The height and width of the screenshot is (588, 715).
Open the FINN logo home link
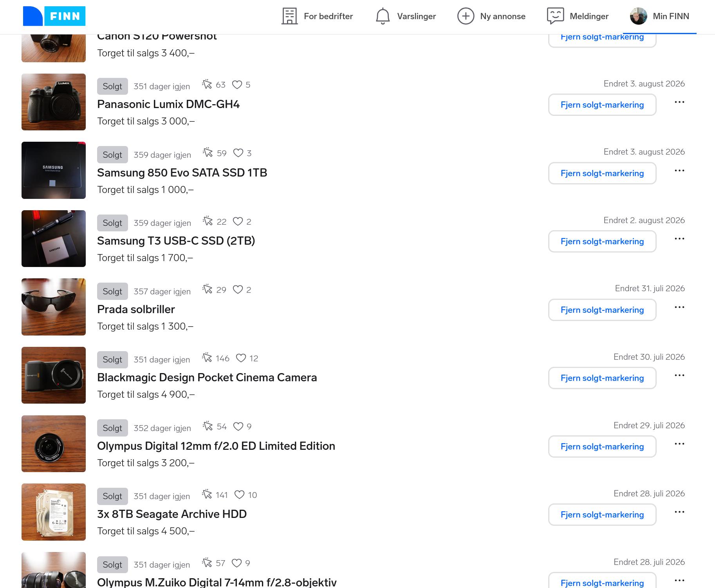[54, 16]
